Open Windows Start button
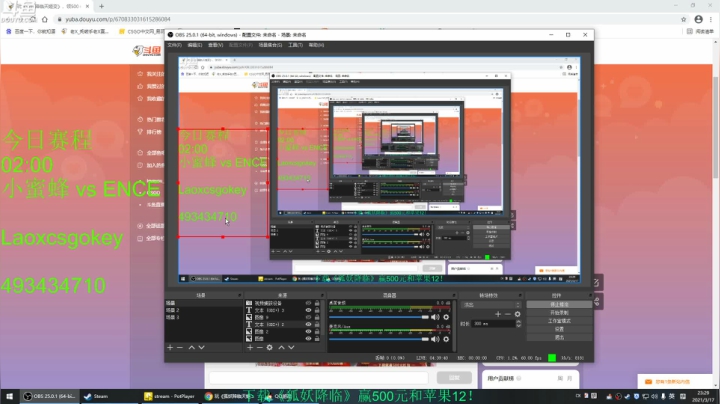720x404 pixels. (x=9, y=396)
